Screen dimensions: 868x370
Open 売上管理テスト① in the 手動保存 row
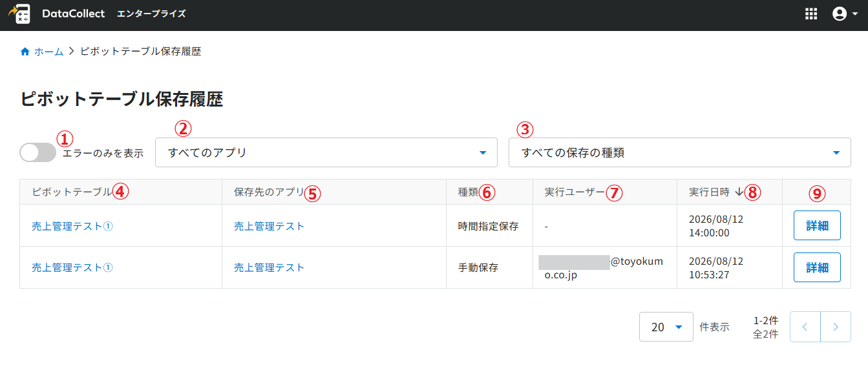tap(72, 267)
